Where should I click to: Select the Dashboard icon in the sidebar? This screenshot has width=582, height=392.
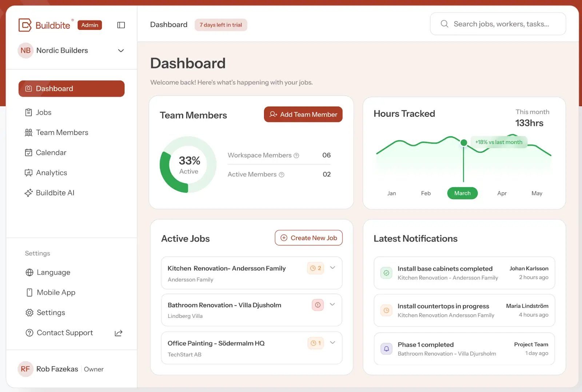(29, 88)
